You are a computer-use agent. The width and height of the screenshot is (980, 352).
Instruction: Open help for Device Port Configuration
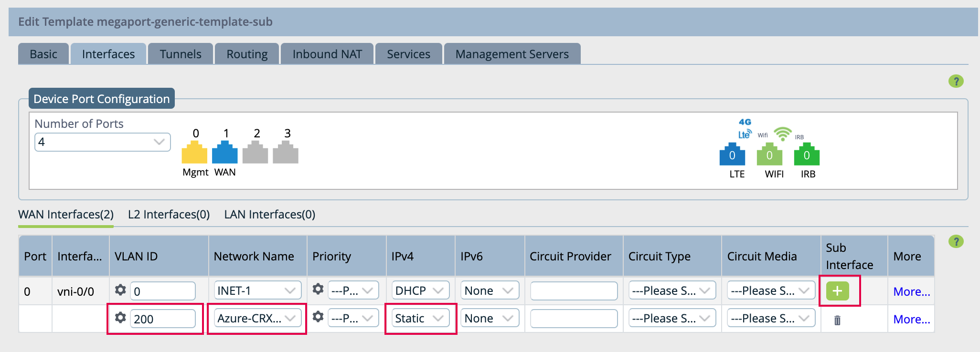click(x=956, y=82)
